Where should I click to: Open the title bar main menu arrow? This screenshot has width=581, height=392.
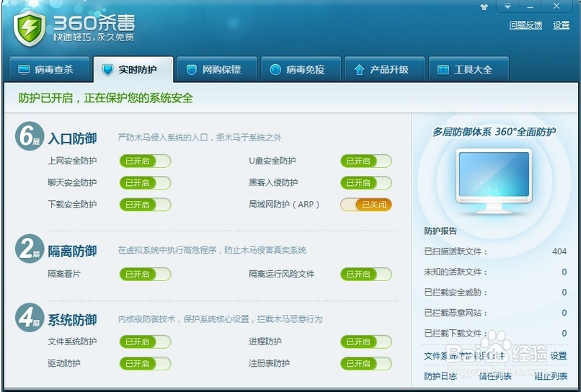[507, 6]
